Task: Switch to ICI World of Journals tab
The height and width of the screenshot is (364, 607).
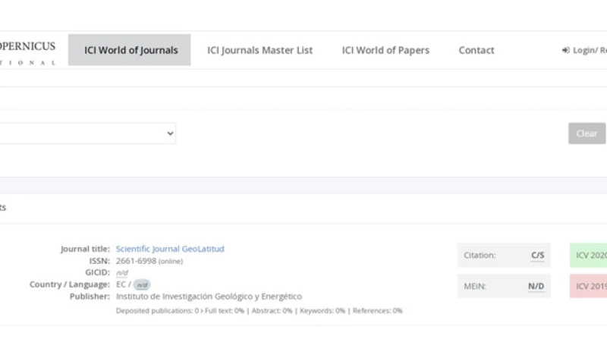Action: coord(130,50)
